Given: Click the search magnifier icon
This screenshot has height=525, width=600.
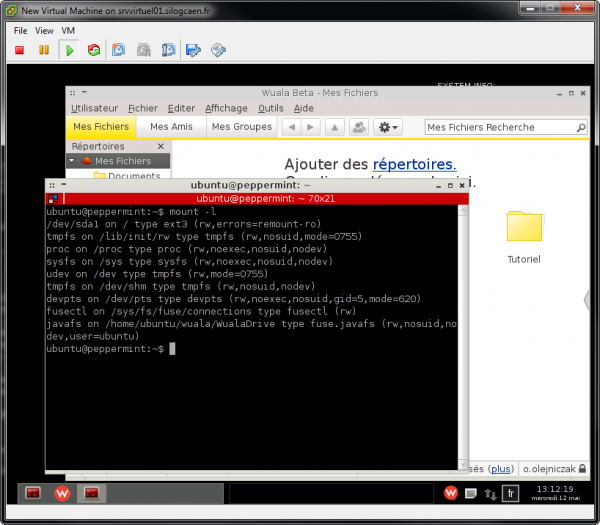Looking at the screenshot, I should click(581, 127).
